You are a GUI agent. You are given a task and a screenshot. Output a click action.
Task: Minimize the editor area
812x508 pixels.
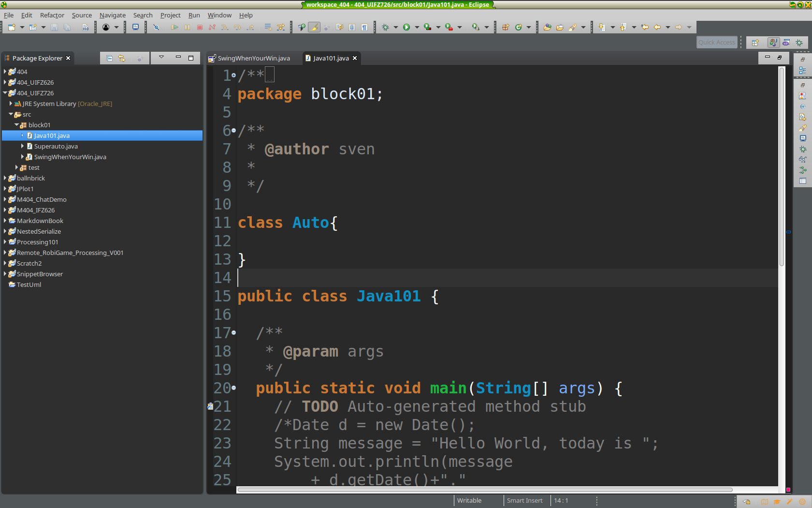767,58
